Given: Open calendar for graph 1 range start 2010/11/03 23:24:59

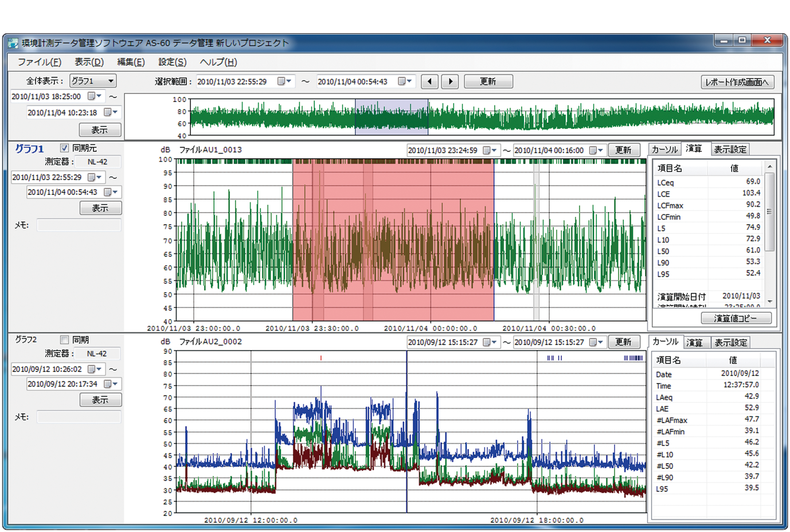Looking at the screenshot, I should click(x=490, y=150).
